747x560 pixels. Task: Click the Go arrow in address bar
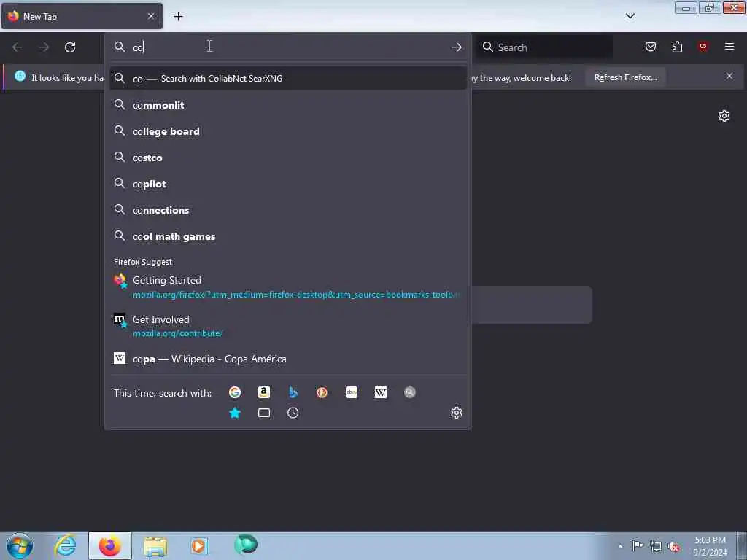coord(457,47)
